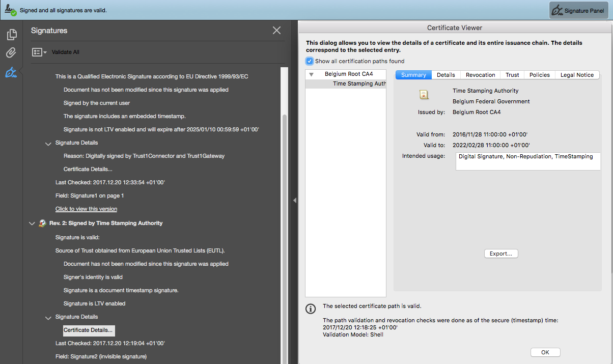Screen dimensions: 613x364
Task: Collapse Rev. 2 Time Stamping Authority signature
Action: 32,223
